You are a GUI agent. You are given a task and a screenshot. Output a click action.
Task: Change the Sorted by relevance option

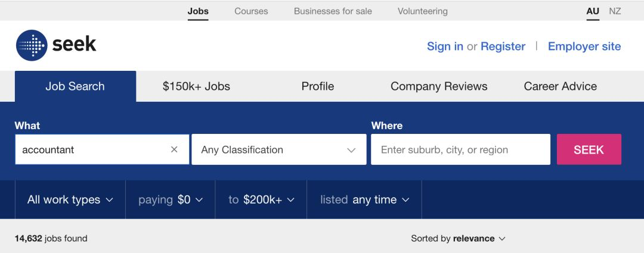tap(458, 239)
